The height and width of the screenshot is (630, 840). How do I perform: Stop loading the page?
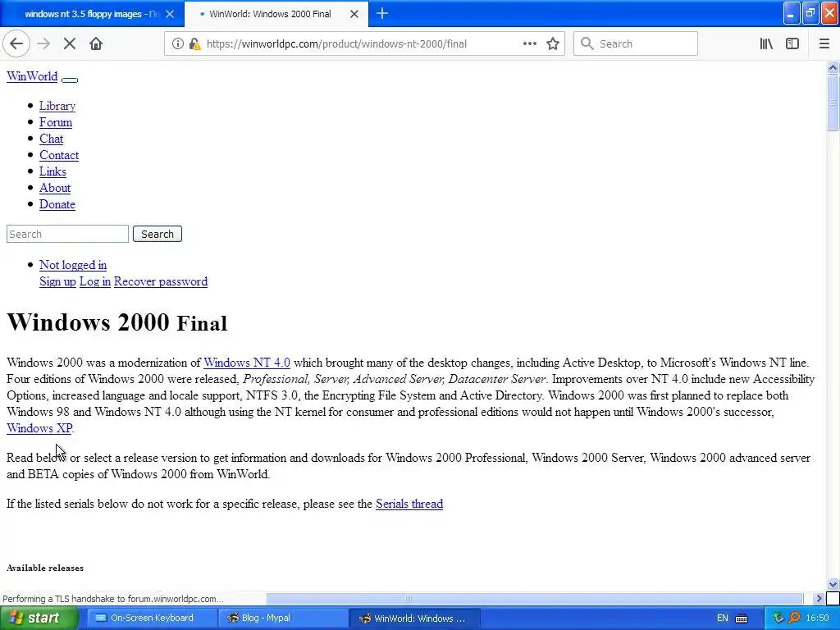tap(70, 44)
